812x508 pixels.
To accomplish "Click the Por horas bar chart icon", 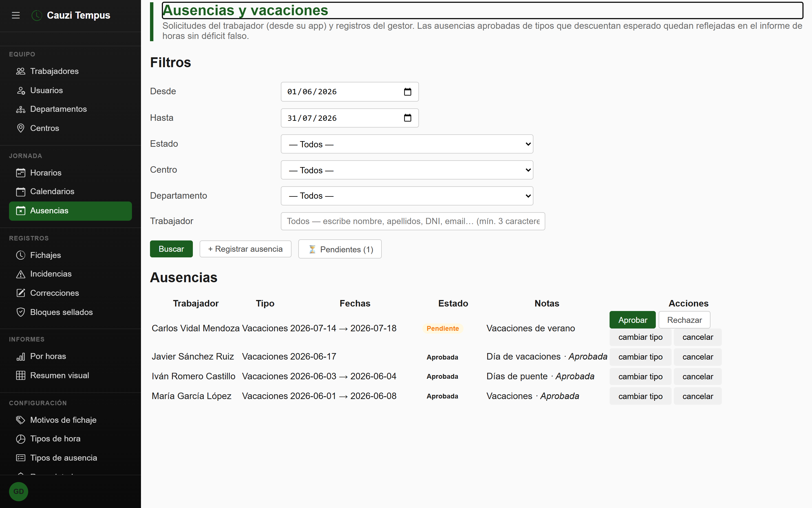I will [21, 356].
